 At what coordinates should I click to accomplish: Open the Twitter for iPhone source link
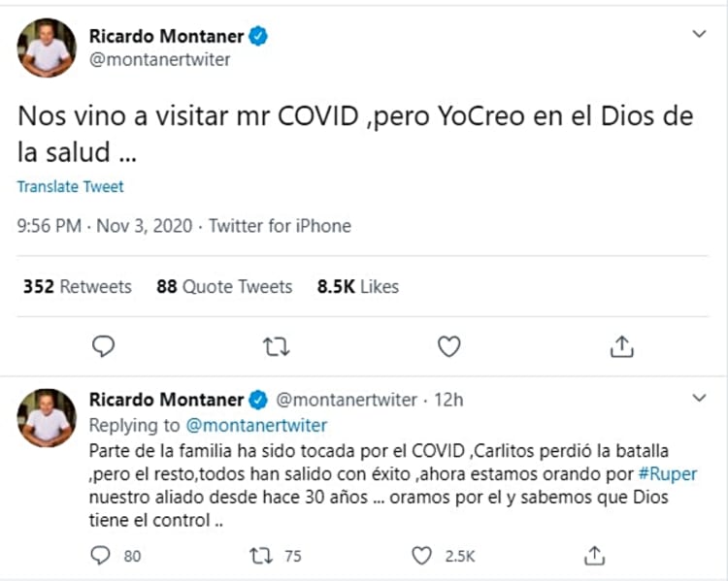click(x=281, y=226)
